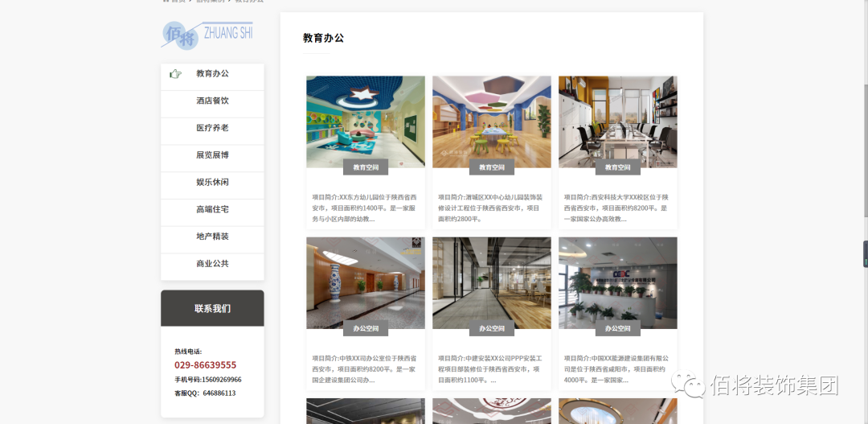The width and height of the screenshot is (868, 424).
Task: Open the 中铁XX司办公室 project description
Action: pyautogui.click(x=365, y=369)
